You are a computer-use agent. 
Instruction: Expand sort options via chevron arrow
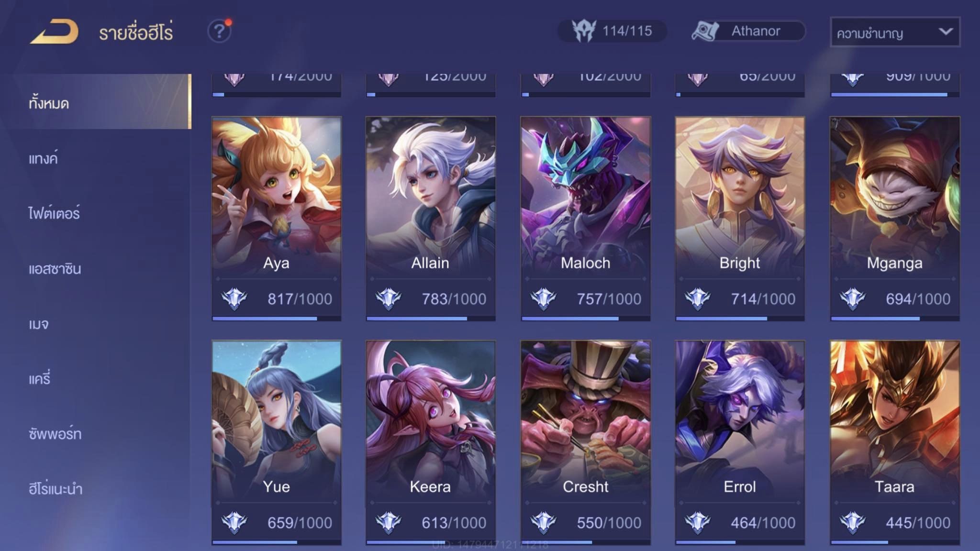pyautogui.click(x=945, y=32)
